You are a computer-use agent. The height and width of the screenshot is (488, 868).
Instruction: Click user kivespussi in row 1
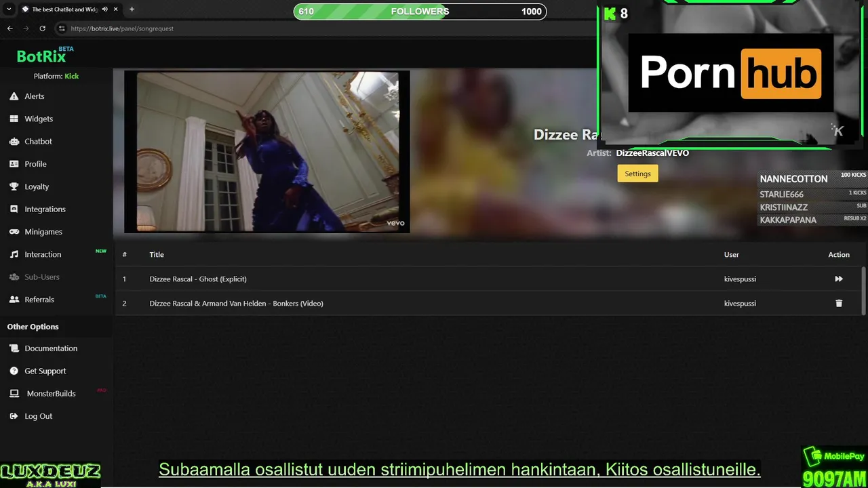[740, 279]
